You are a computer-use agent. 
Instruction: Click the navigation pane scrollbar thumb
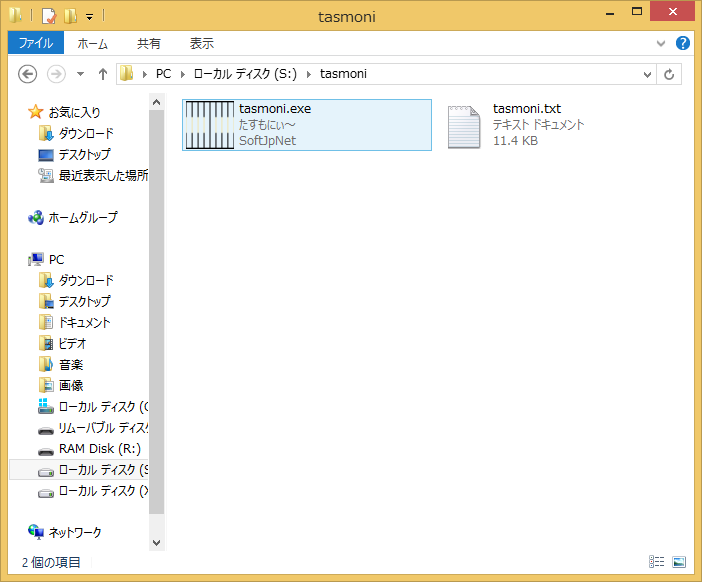156,312
